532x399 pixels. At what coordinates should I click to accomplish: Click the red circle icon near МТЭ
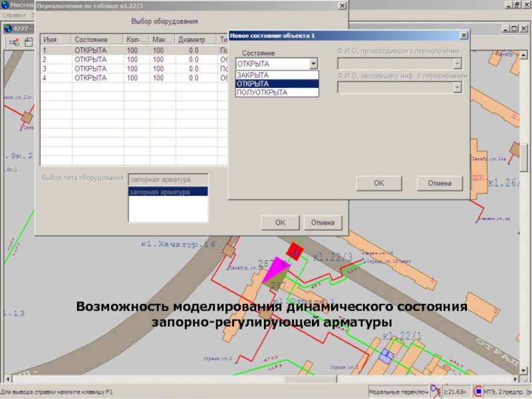coord(477,392)
